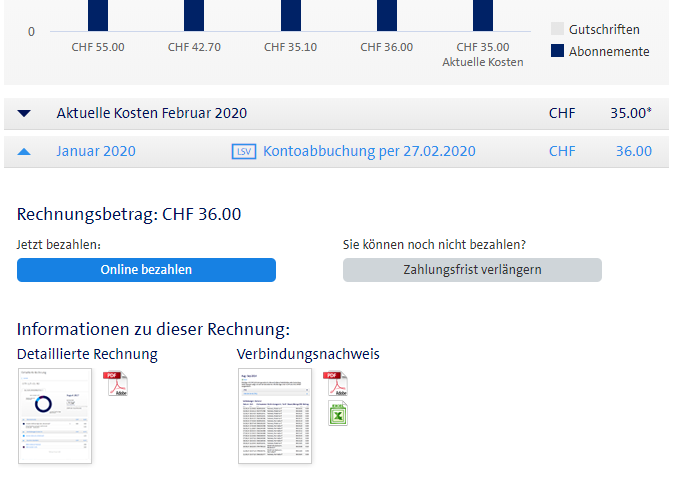
Task: Click the Aktuelle Kosten Februar 2020 title
Action: point(152,113)
